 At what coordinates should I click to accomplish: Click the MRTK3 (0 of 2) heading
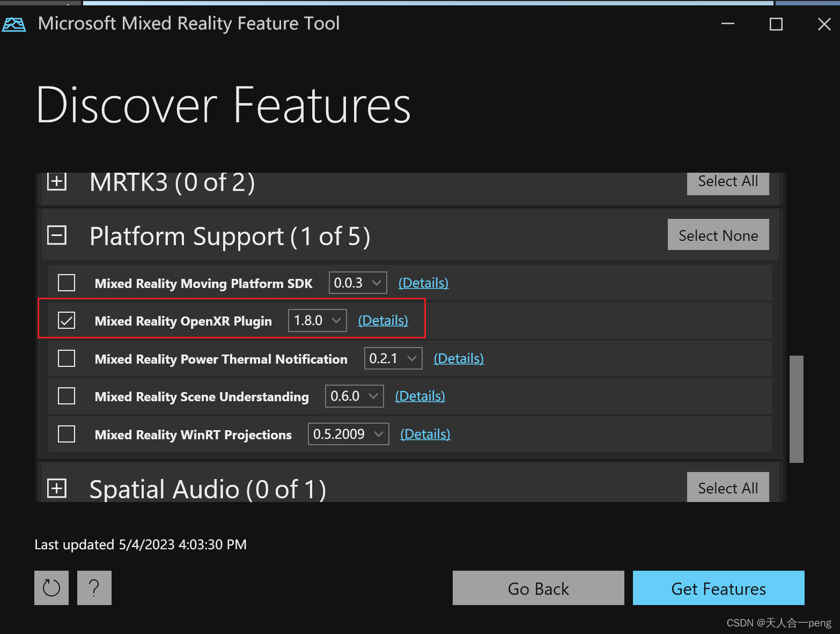[x=172, y=182]
